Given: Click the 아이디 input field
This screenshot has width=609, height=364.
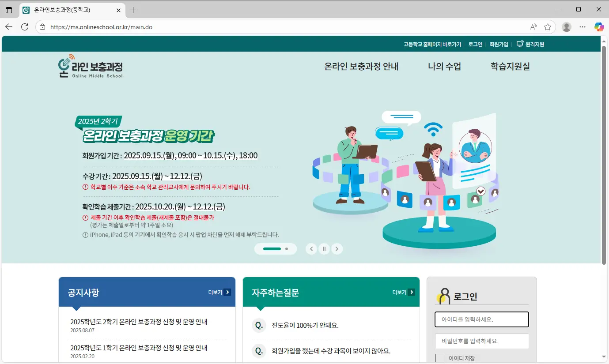Looking at the screenshot, I should [x=481, y=319].
